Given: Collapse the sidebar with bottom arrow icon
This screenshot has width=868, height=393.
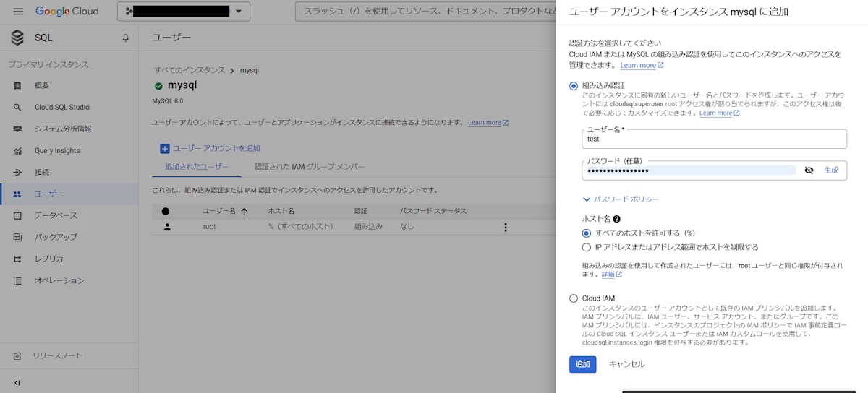Looking at the screenshot, I should click(x=17, y=382).
